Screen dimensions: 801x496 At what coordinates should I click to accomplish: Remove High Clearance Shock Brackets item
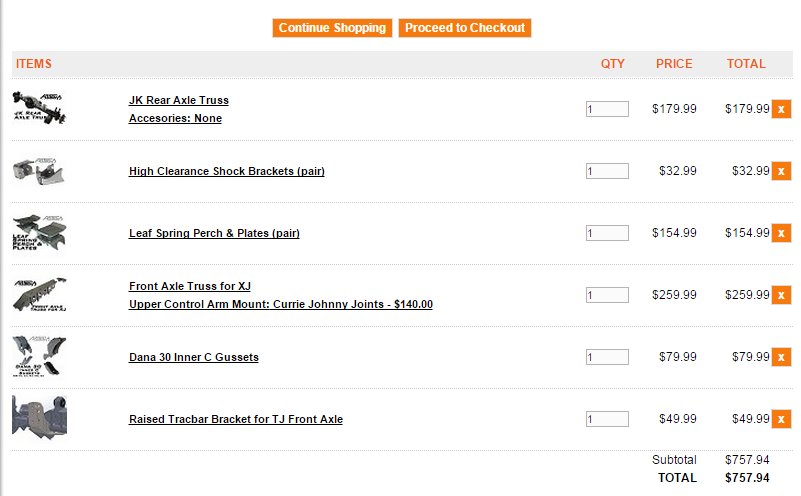tap(781, 171)
